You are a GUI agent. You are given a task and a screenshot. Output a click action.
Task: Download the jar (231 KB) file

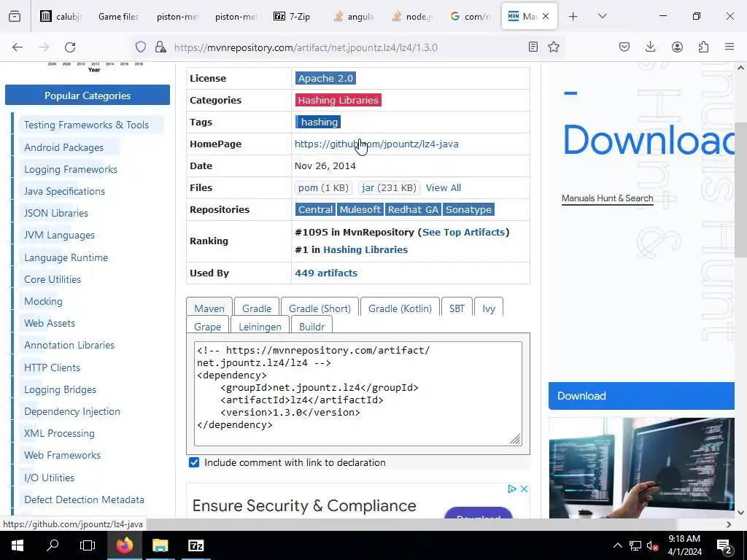(389, 187)
